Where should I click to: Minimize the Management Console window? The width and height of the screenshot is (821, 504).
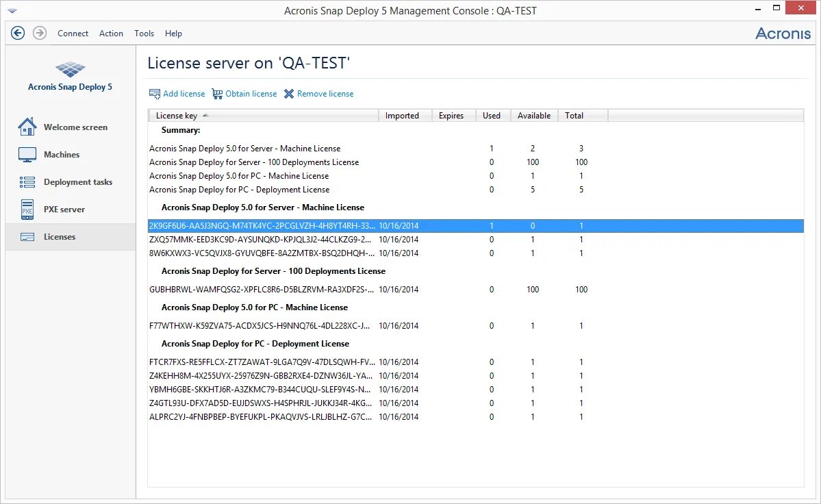click(x=757, y=9)
